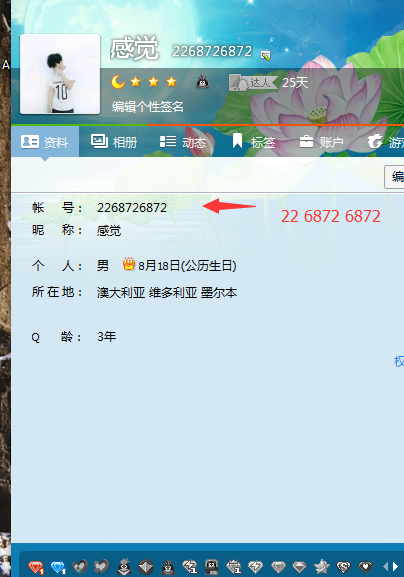
Task: Click the crowned diamond badge numbered 1
Action: [234, 567]
